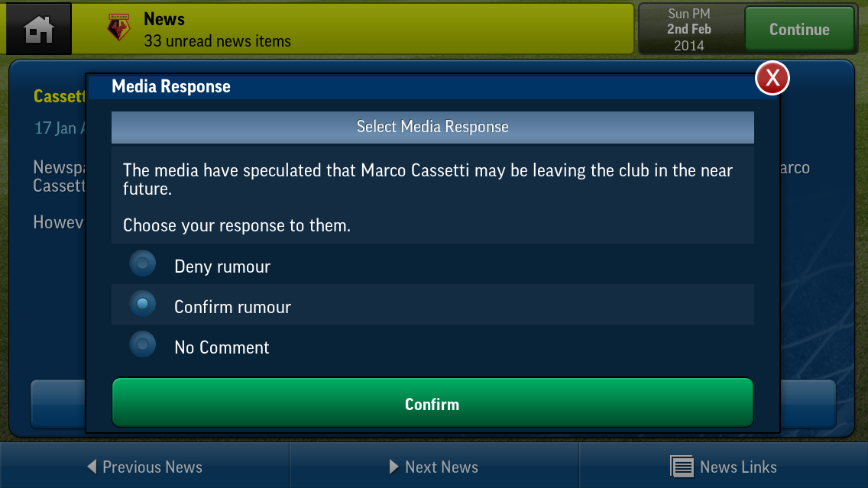868x488 pixels.
Task: Click the media speculation message text
Action: pyautogui.click(x=428, y=179)
